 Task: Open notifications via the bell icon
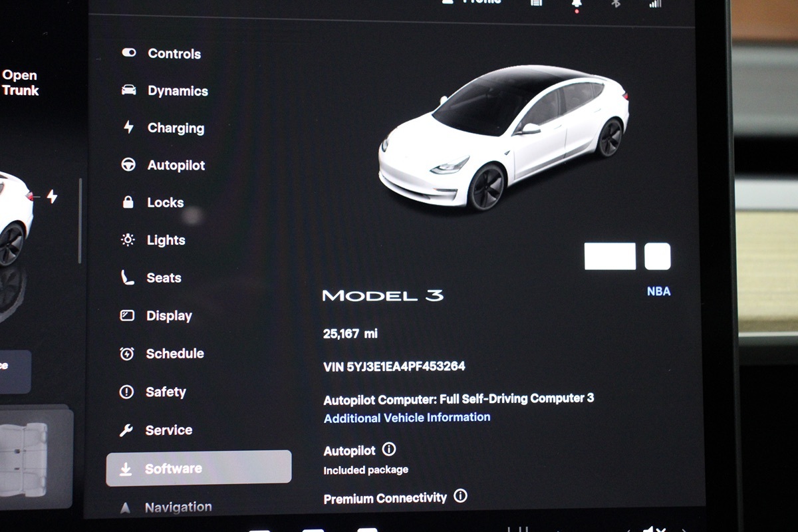pos(577,3)
